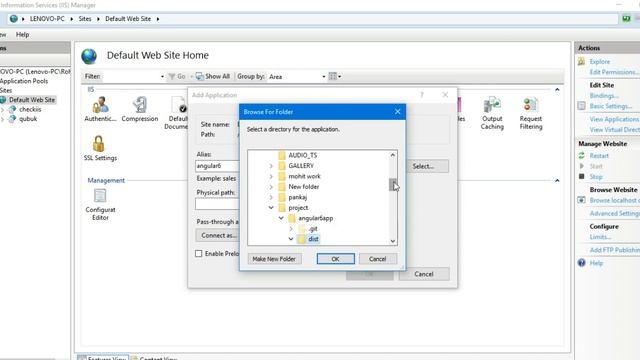Click Make New Folder button

pos(274,259)
